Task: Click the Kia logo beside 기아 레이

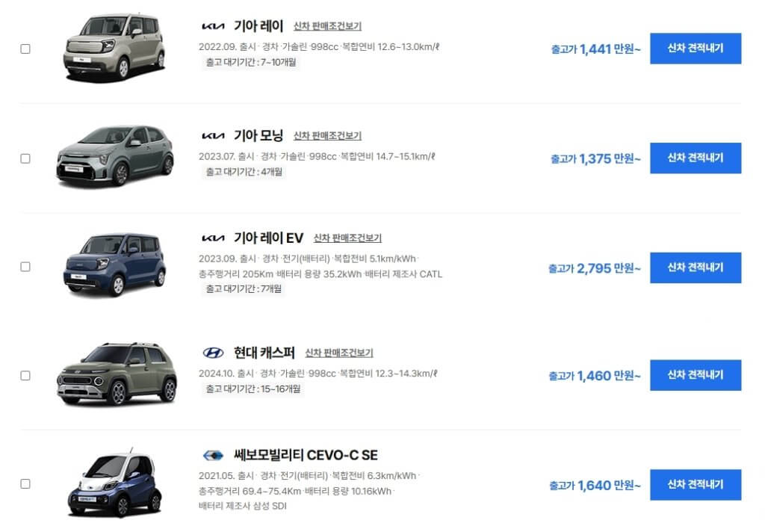Action: pos(213,26)
